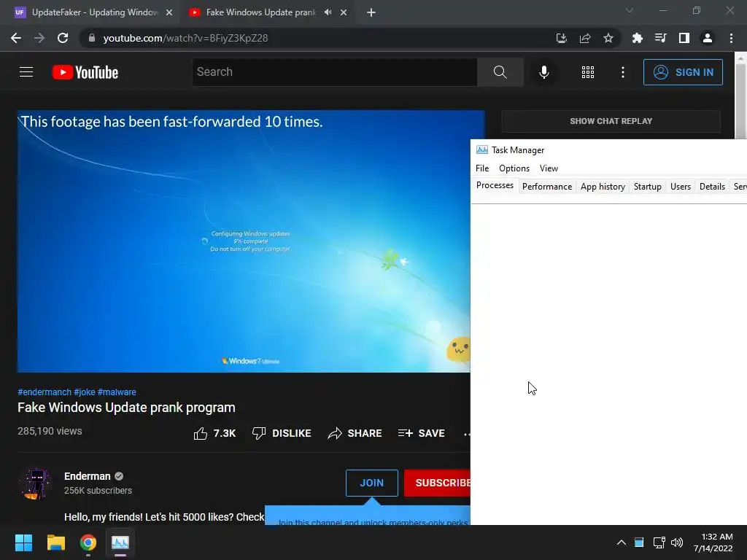The image size is (747, 560).
Task: Open Enderman channel name link
Action: tap(88, 476)
